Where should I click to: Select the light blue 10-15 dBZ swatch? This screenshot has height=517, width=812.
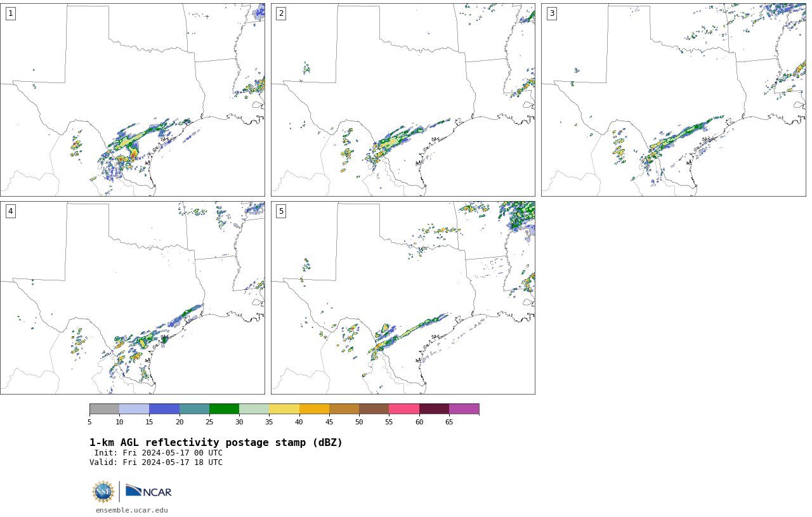[134, 409]
